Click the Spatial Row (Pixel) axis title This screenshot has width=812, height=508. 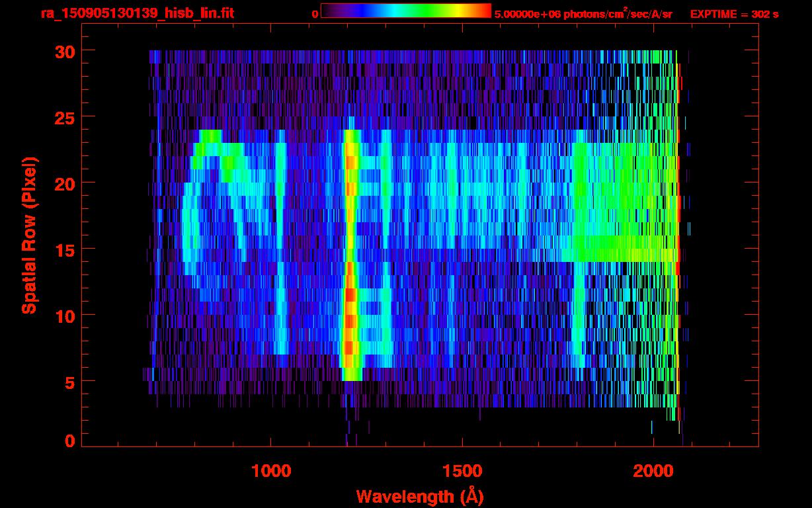(x=29, y=235)
